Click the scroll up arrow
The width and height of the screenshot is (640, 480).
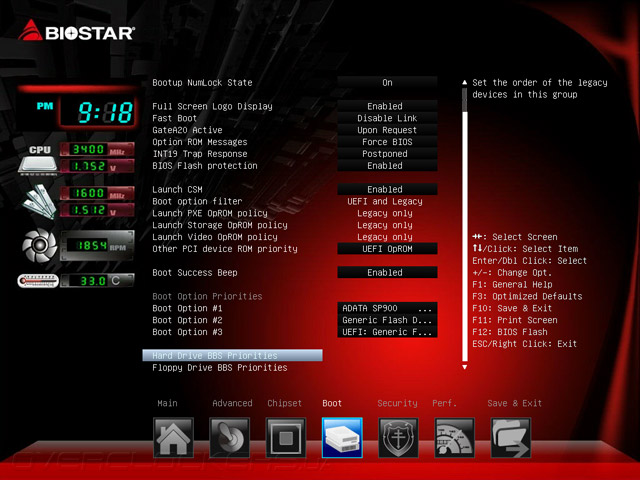[x=464, y=82]
